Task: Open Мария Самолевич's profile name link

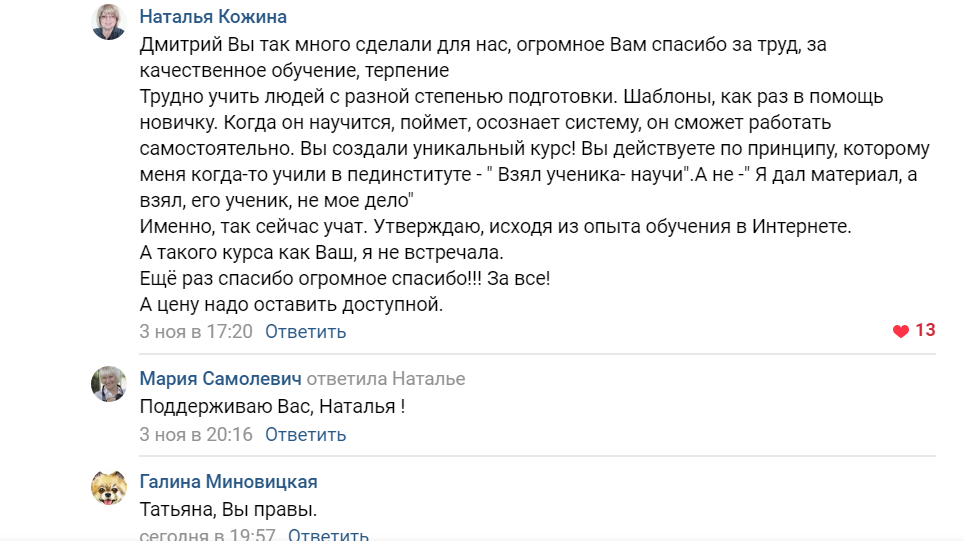Action: (220, 379)
